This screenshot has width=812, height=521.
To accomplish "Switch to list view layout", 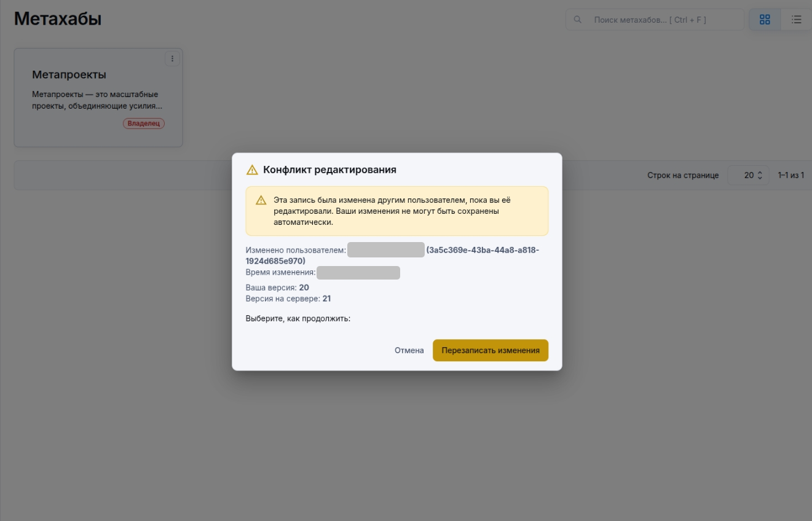I will pos(796,20).
